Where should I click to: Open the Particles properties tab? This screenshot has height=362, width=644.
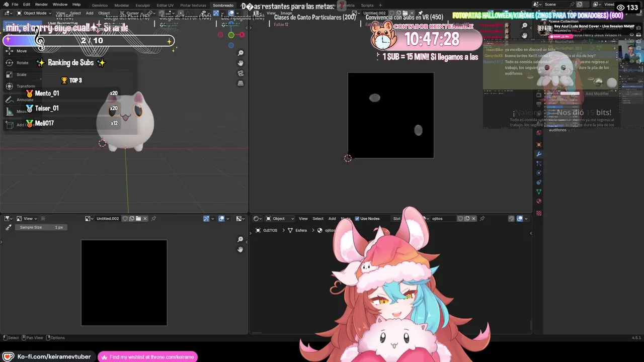[x=539, y=164]
